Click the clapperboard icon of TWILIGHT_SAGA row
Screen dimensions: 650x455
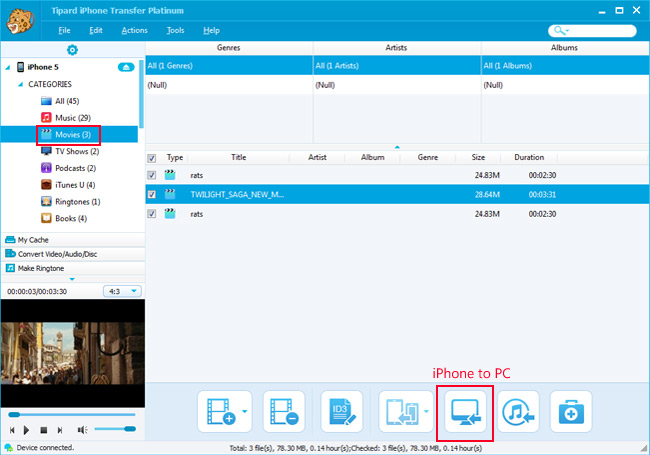170,194
